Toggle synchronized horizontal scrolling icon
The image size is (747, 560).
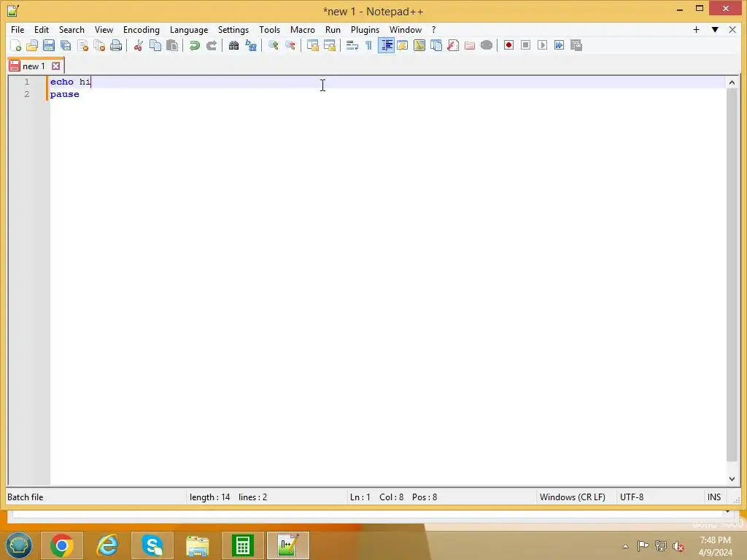329,45
